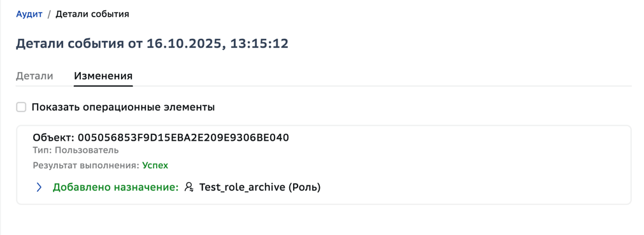Viewport: 644px width, 235px height.
Task: Click object ID 005056853F9D15EBA2E209E9306BE040
Action: tap(183, 138)
